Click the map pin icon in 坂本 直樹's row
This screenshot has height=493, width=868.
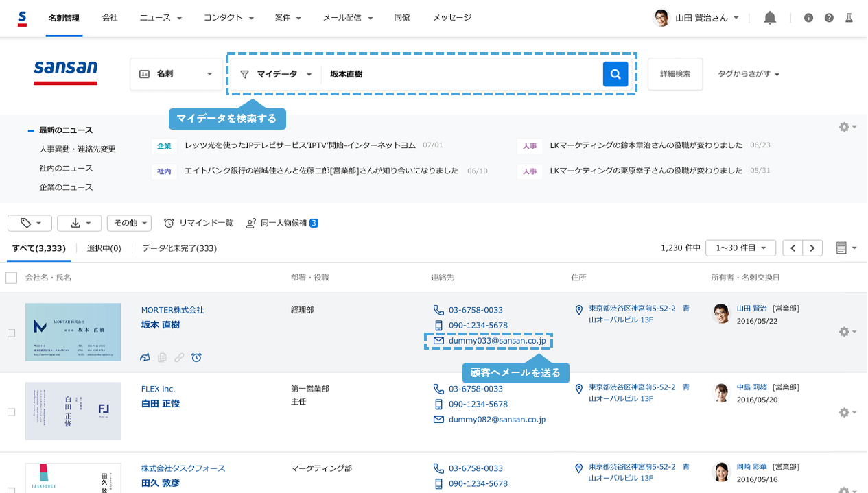[x=578, y=310]
